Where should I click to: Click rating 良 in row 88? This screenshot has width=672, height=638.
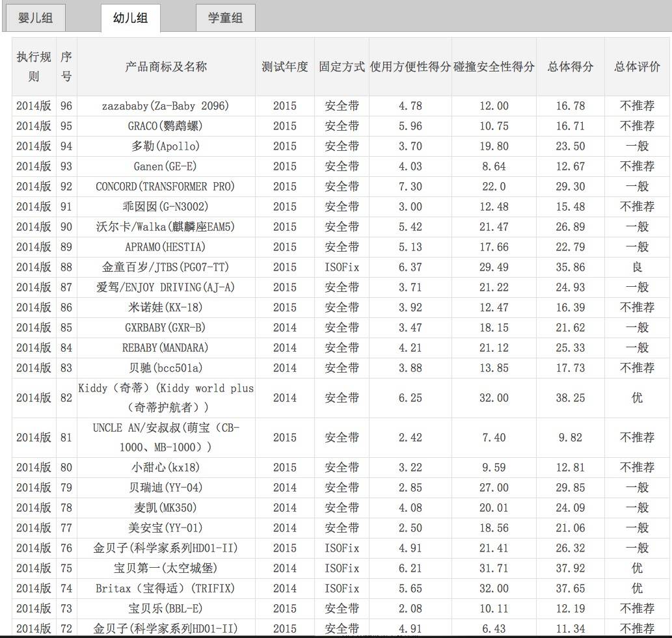tap(637, 267)
